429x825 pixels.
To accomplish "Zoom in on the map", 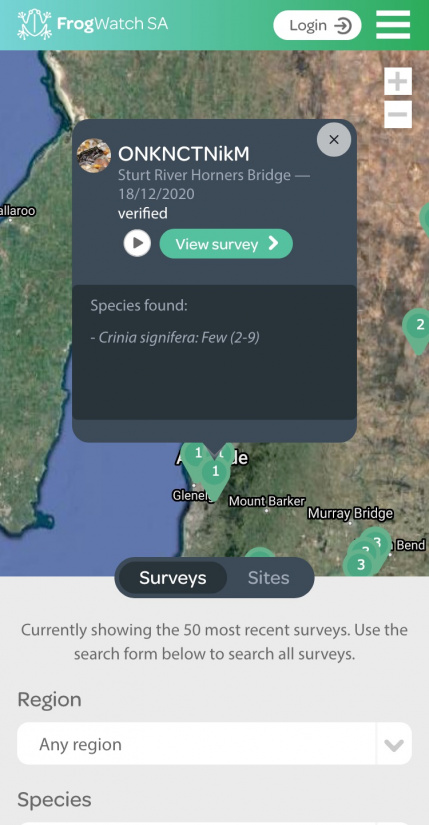I will tap(398, 81).
